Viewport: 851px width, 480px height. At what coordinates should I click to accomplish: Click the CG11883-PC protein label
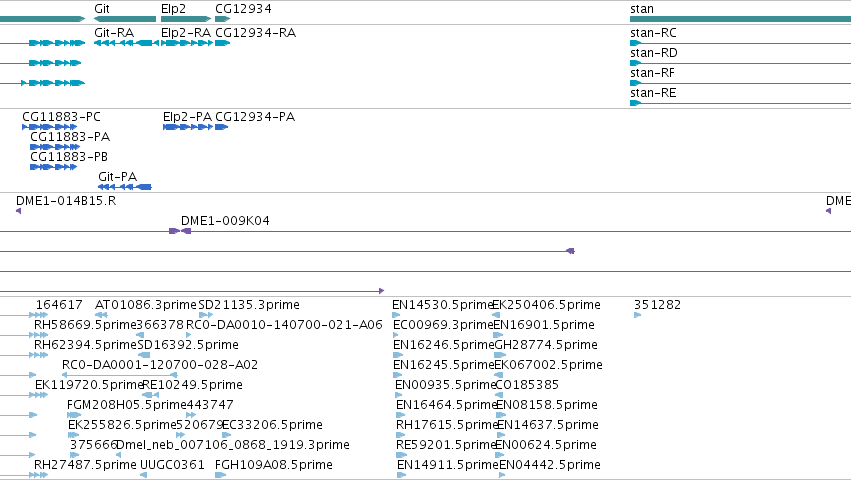click(x=61, y=117)
